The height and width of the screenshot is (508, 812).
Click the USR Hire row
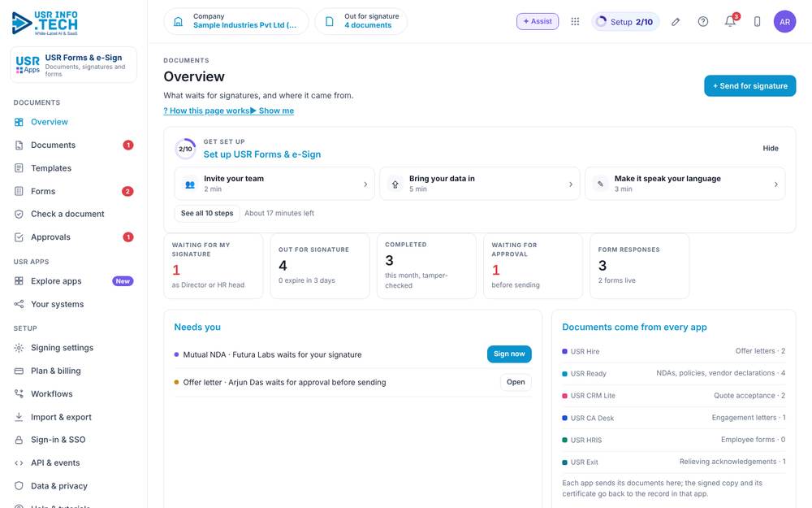click(674, 351)
